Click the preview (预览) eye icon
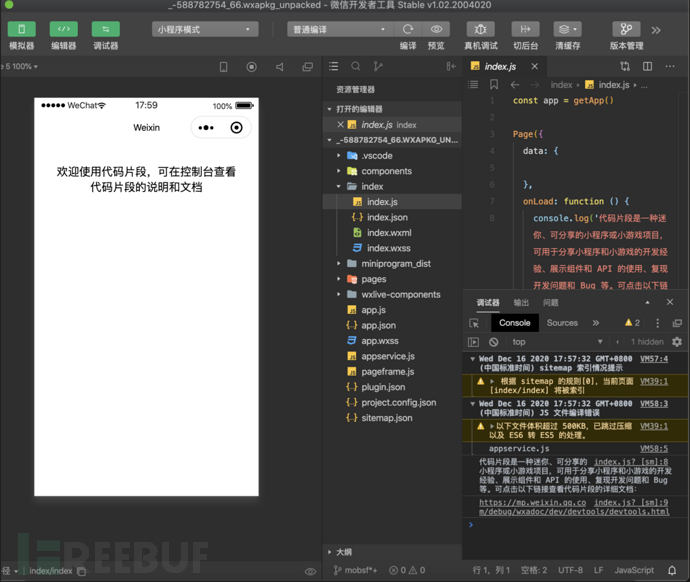 pyautogui.click(x=436, y=29)
